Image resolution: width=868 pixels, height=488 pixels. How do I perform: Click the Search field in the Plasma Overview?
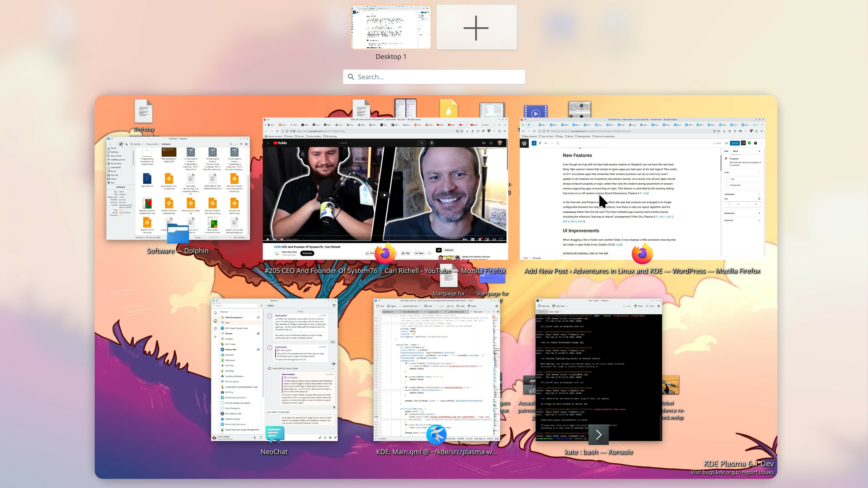pos(434,77)
